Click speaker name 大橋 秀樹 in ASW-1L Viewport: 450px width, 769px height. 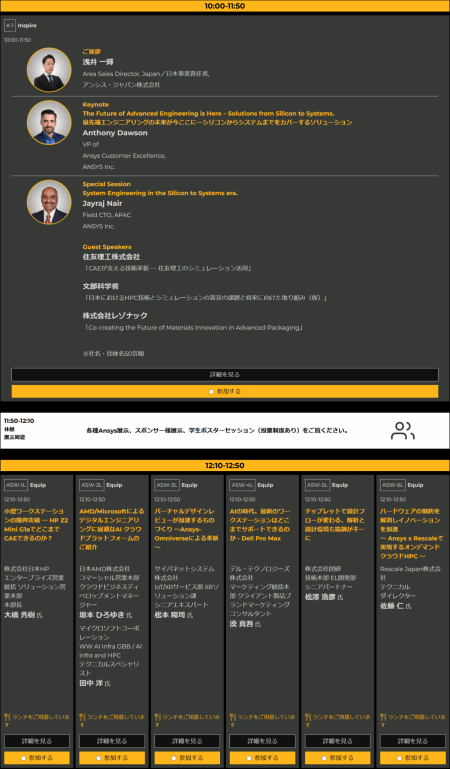click(x=20, y=615)
